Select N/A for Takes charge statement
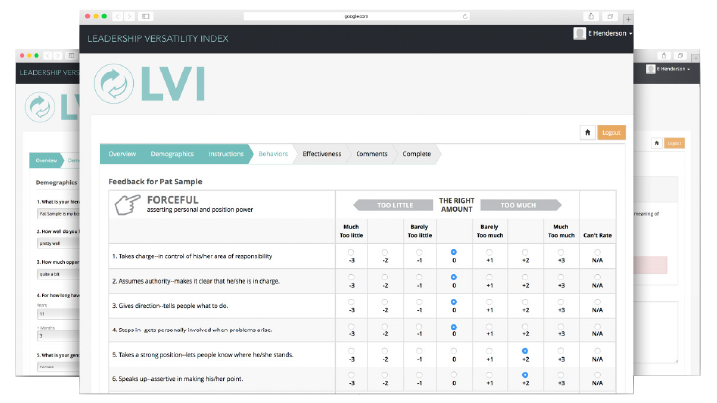 click(x=597, y=252)
